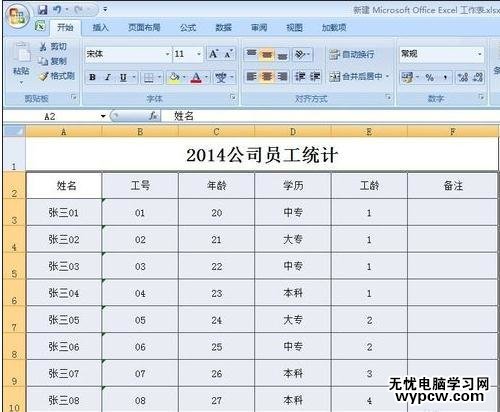500x412 pixels.
Task: Toggle underline formatting
Action: coord(123,78)
